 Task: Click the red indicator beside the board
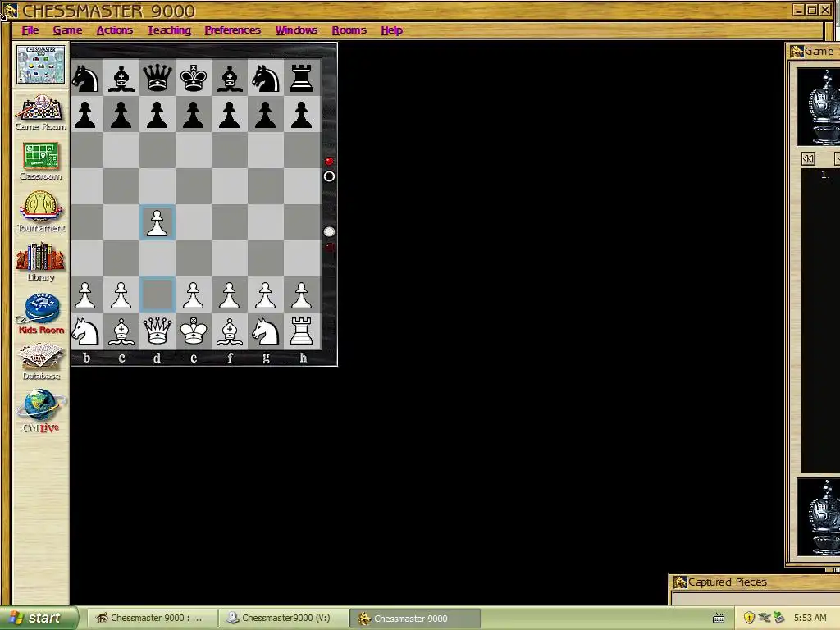point(329,162)
